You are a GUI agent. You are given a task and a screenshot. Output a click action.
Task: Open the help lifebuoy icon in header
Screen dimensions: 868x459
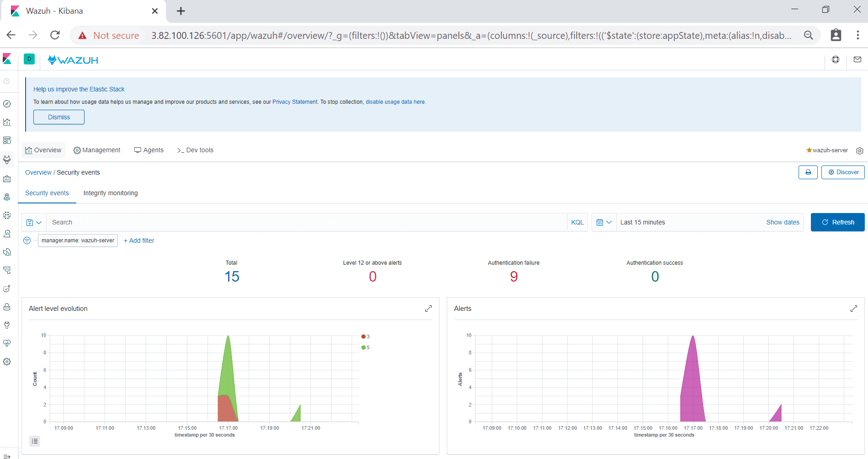836,59
